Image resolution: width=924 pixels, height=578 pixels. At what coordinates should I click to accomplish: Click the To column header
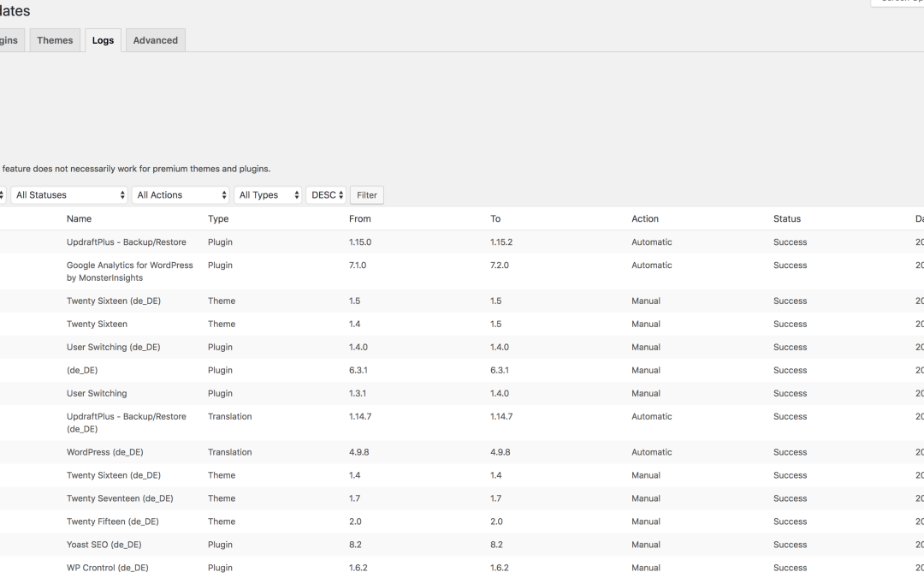(495, 219)
